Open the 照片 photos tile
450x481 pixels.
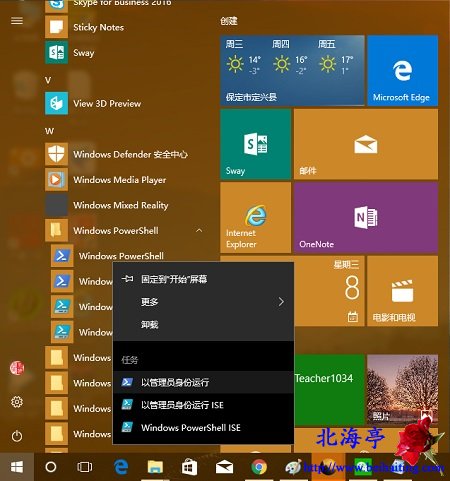point(402,389)
